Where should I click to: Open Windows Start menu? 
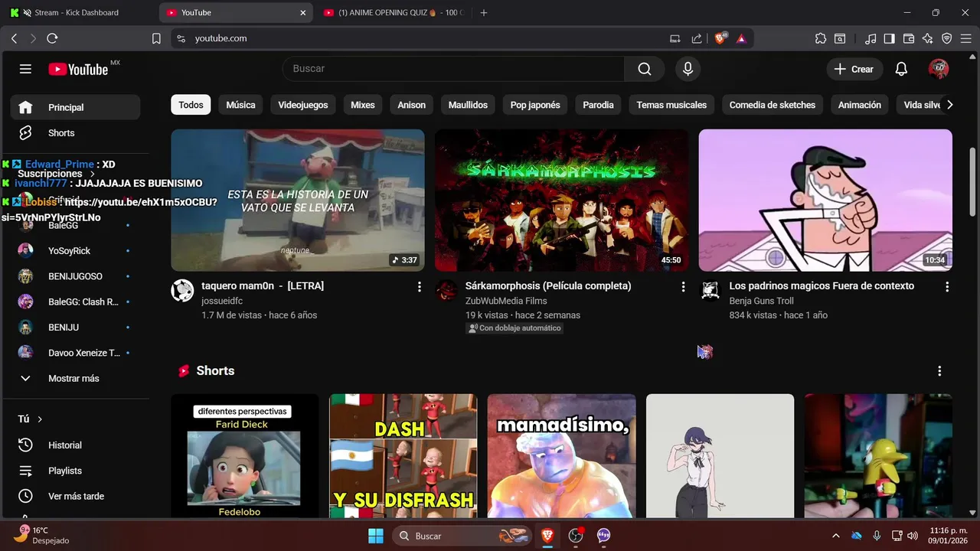click(376, 536)
